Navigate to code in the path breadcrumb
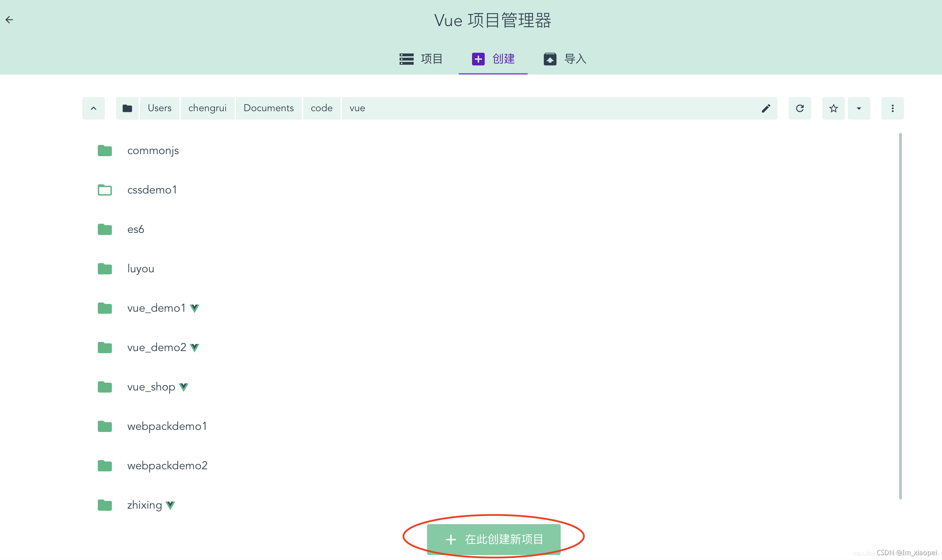 point(322,108)
